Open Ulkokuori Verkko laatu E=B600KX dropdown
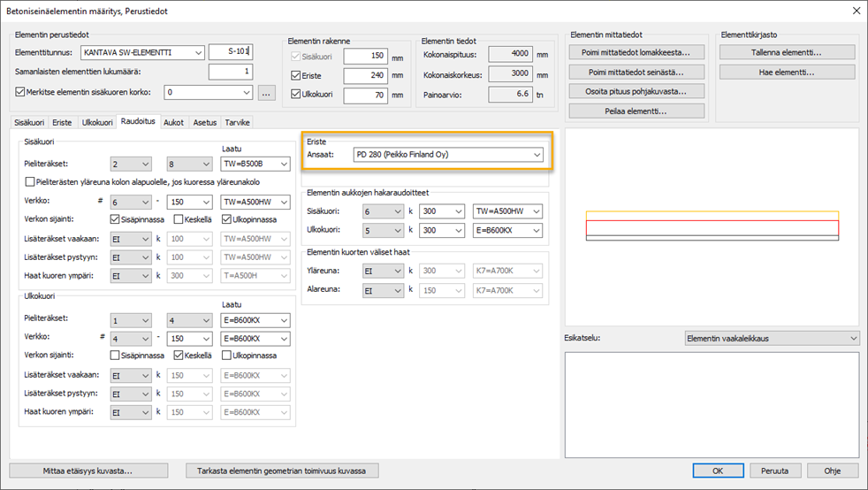 tap(255, 338)
